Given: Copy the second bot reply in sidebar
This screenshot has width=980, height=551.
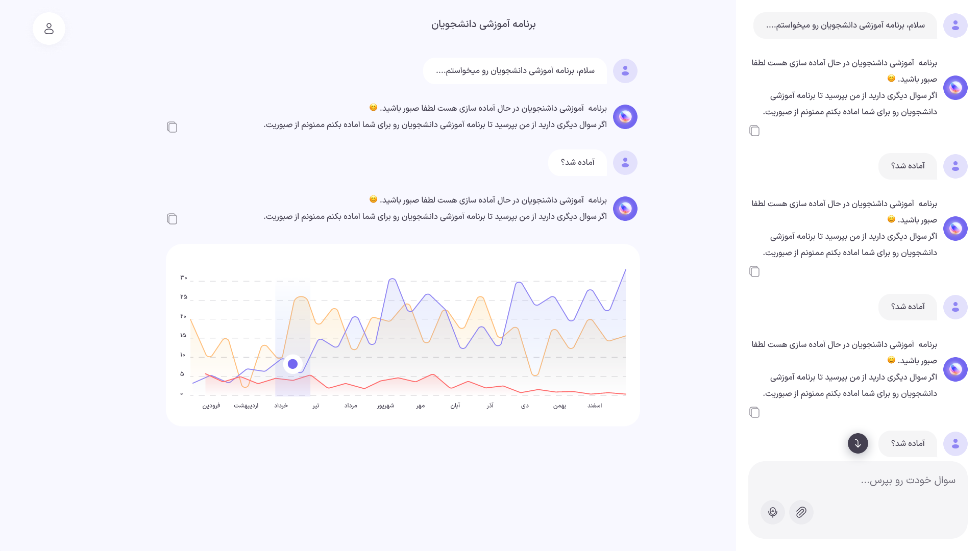Looking at the screenshot, I should click(x=754, y=271).
